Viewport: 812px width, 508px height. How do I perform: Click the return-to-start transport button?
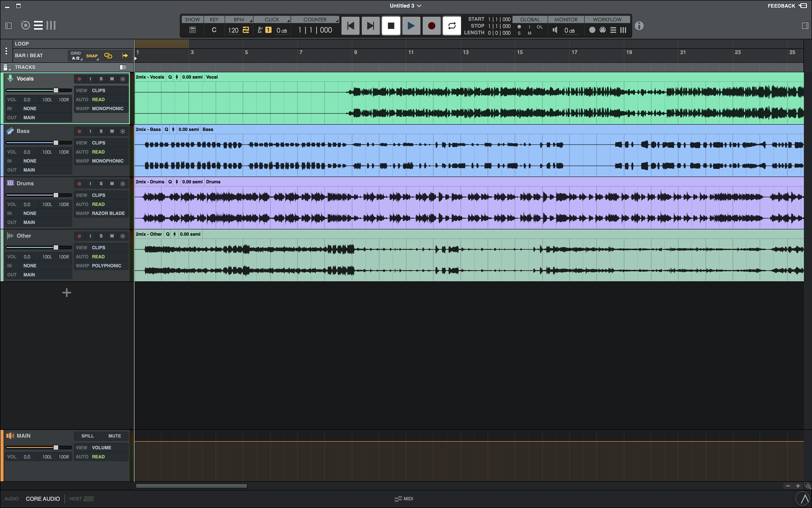(350, 26)
